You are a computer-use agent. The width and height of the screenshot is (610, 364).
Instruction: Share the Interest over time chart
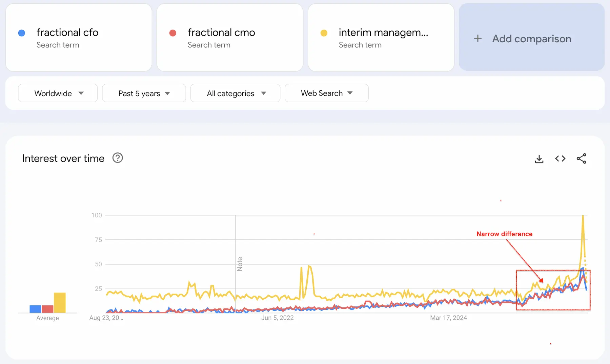[x=582, y=158]
